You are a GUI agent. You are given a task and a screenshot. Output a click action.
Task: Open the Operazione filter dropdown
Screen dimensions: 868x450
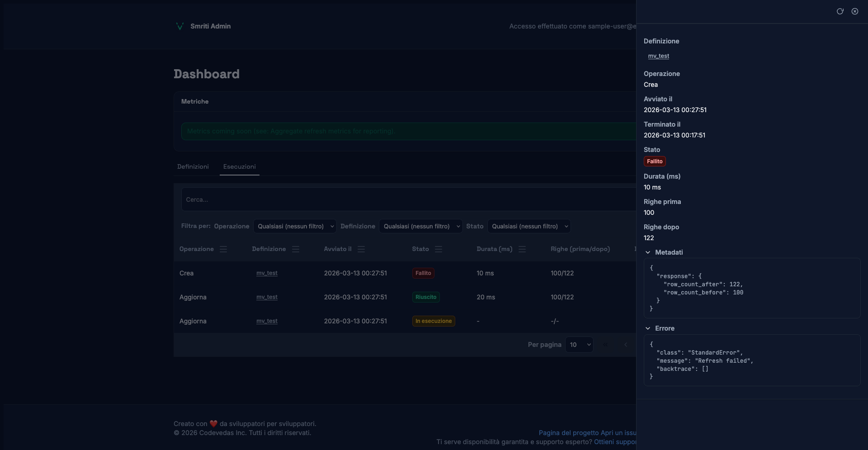pyautogui.click(x=295, y=226)
